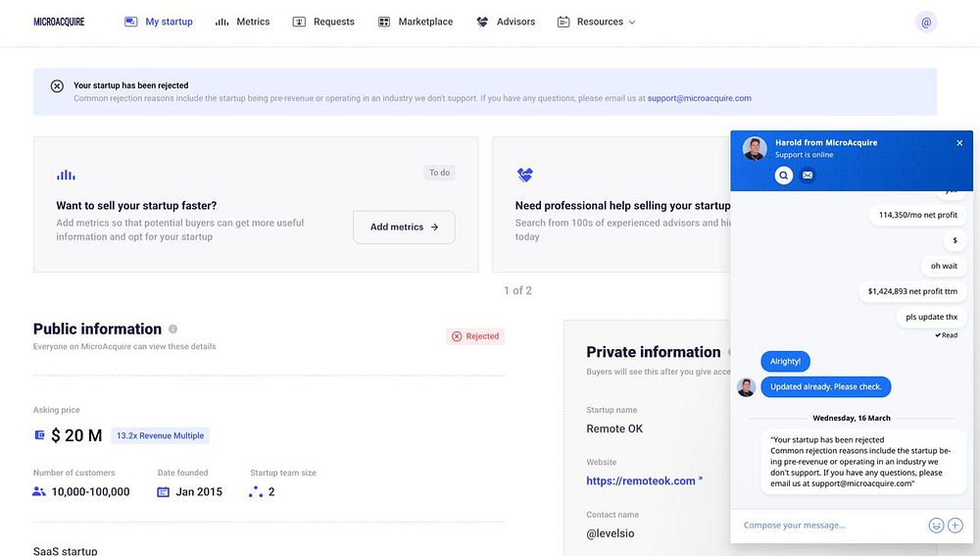The image size is (980, 556).
Task: Switch to the Marketplace tab
Action: tap(416, 22)
